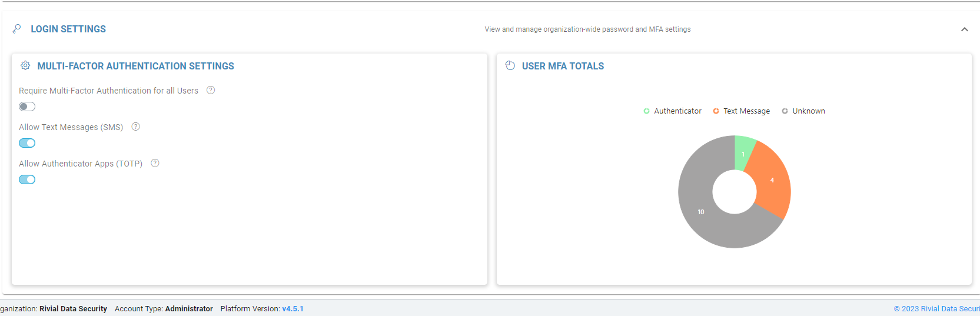Open the platform version v4.5.1 link
The height and width of the screenshot is (316, 980).
[293, 308]
